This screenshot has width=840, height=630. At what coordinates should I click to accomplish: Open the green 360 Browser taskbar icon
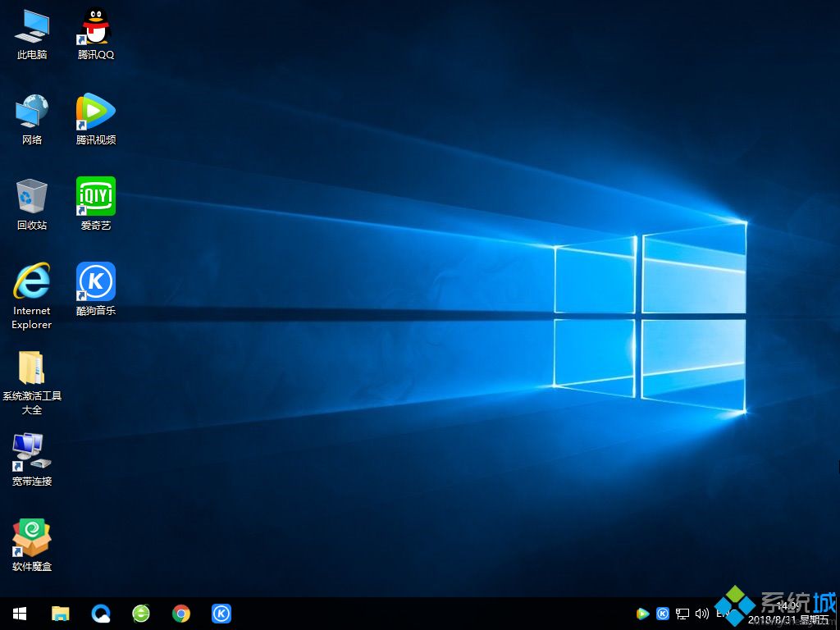click(x=139, y=613)
